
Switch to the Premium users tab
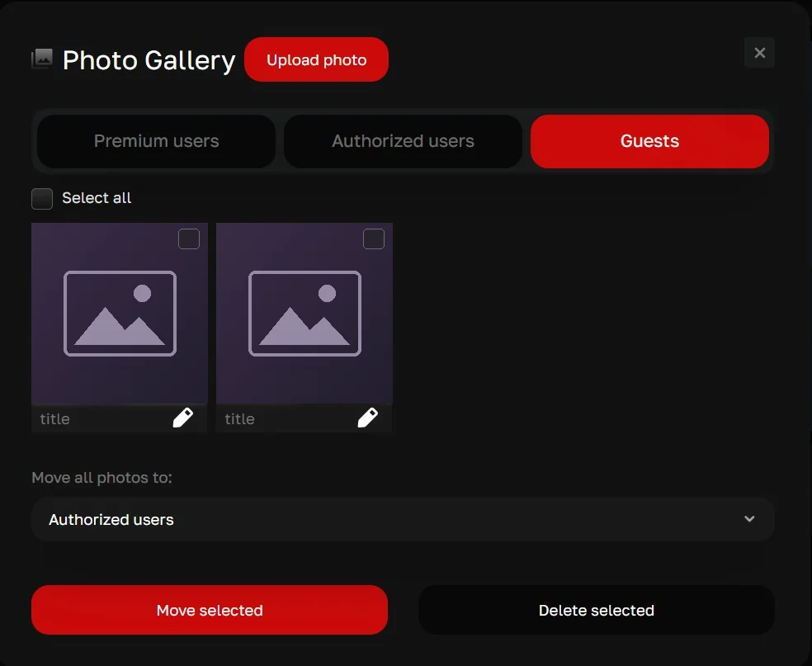click(x=157, y=141)
